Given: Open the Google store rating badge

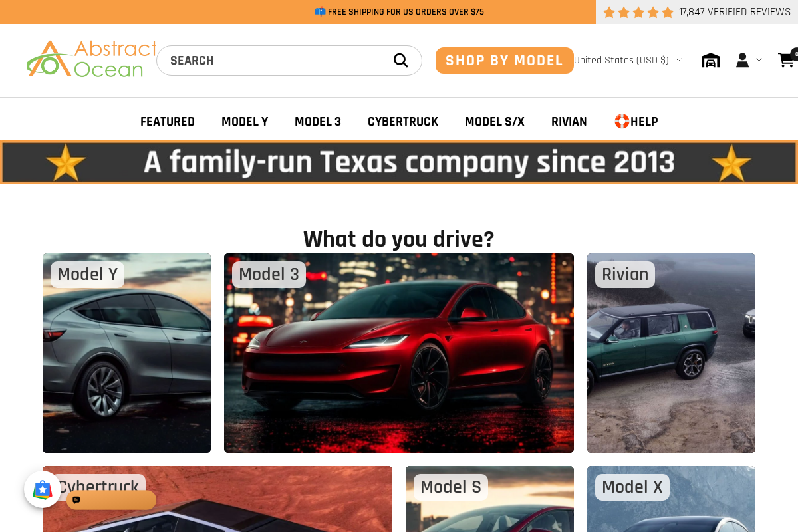Looking at the screenshot, I should pyautogui.click(x=43, y=489).
